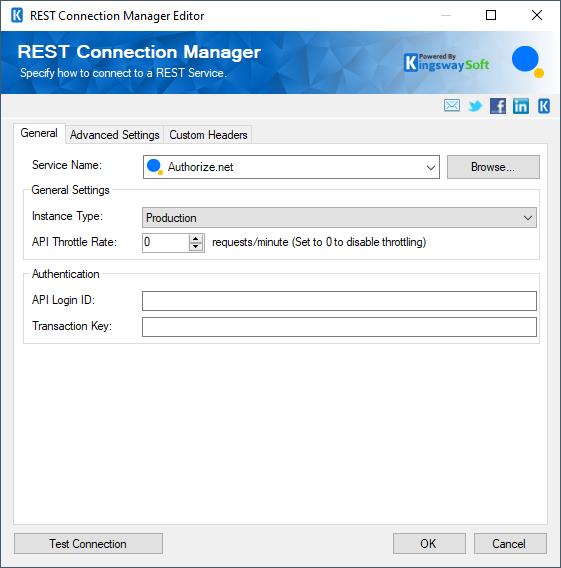Viewport: 561px width, 568px height.
Task: Click the Authorize.net blue circle banner logo
Action: click(527, 61)
